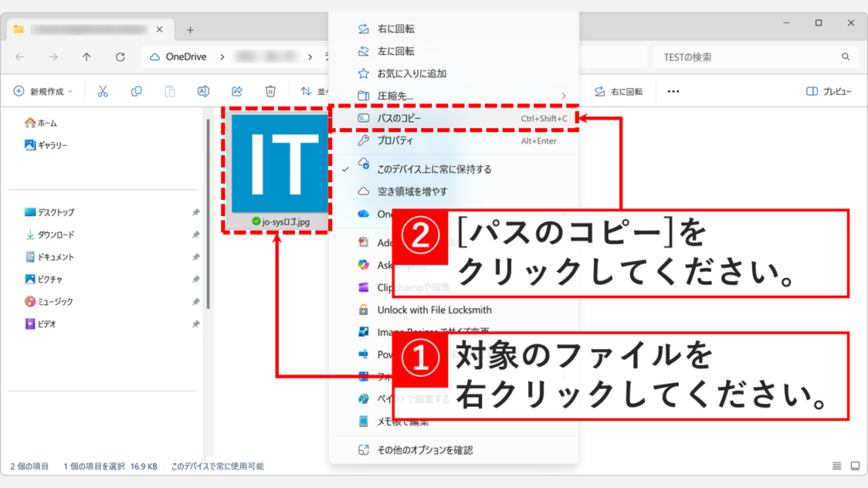Click the back navigation arrow
868x488 pixels.
tap(19, 57)
